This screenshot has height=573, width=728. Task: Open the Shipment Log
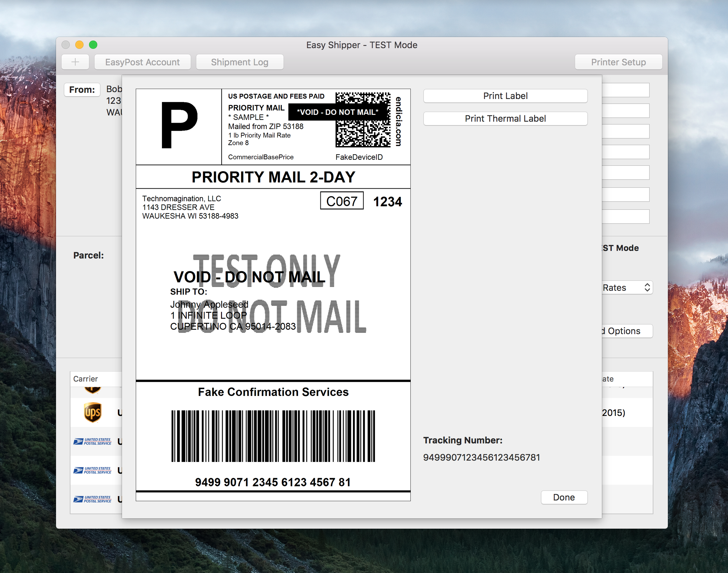(240, 62)
